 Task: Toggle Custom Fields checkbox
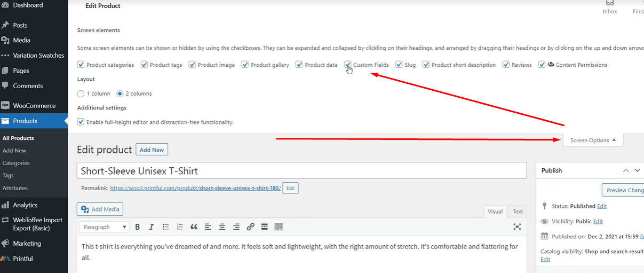coord(348,65)
